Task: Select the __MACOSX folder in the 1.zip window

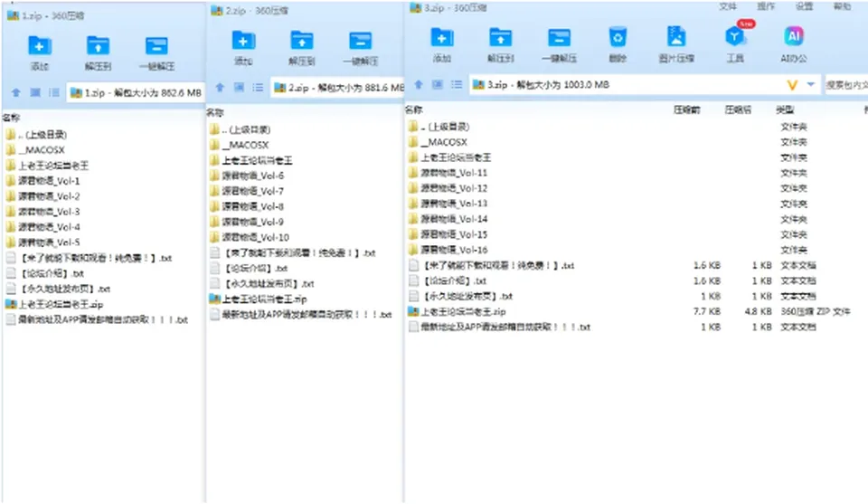Action: (35, 150)
